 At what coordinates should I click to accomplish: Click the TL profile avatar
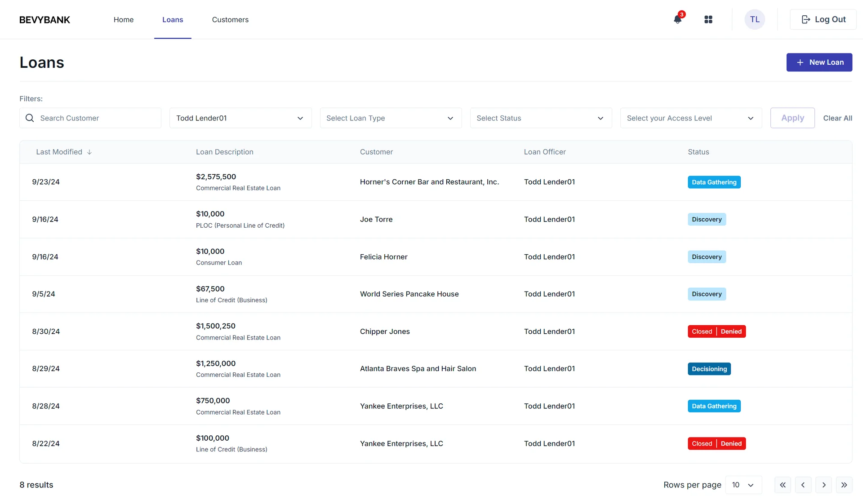755,19
